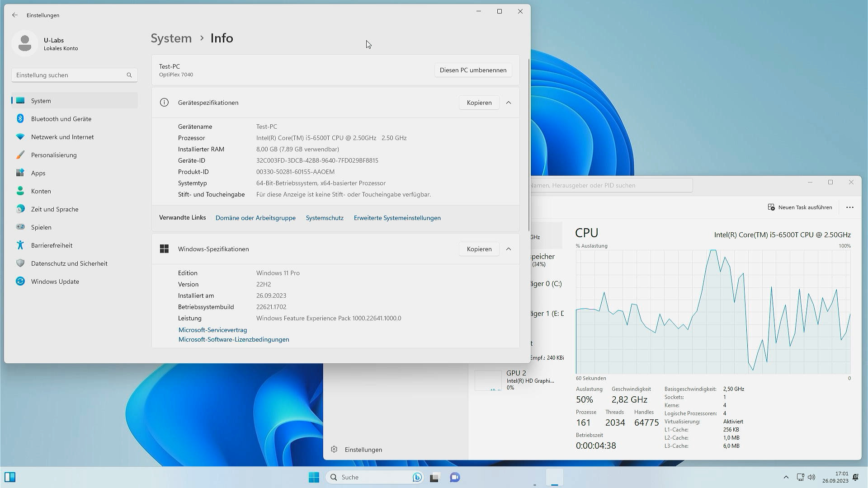Open the notification bell icon in tray
This screenshot has width=868, height=488.
[855, 477]
